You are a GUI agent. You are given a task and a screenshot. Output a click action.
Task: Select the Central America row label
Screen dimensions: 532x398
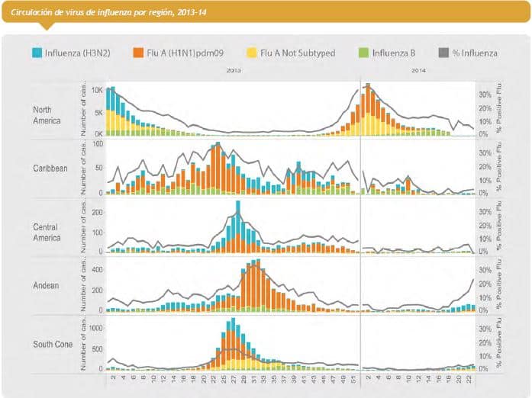coord(47,232)
